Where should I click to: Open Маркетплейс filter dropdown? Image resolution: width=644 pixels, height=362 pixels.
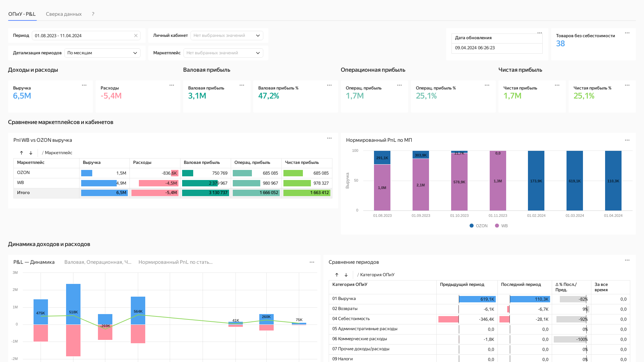click(223, 53)
